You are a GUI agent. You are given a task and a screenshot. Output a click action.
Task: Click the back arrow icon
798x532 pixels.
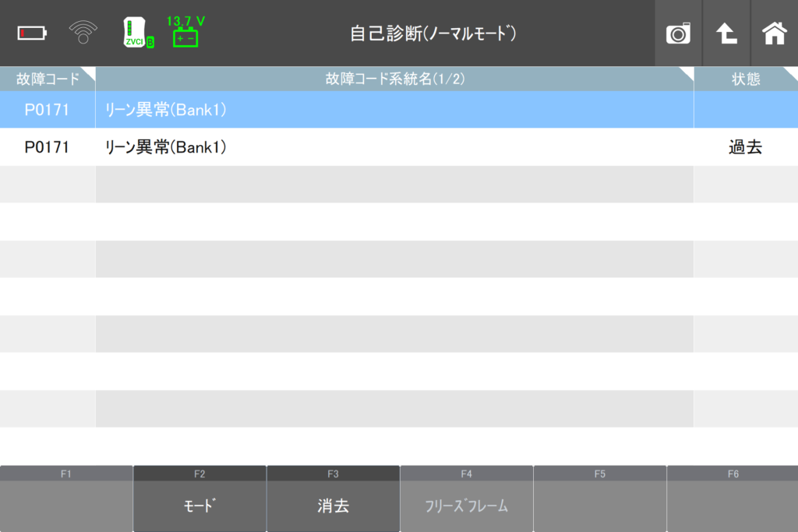(726, 33)
